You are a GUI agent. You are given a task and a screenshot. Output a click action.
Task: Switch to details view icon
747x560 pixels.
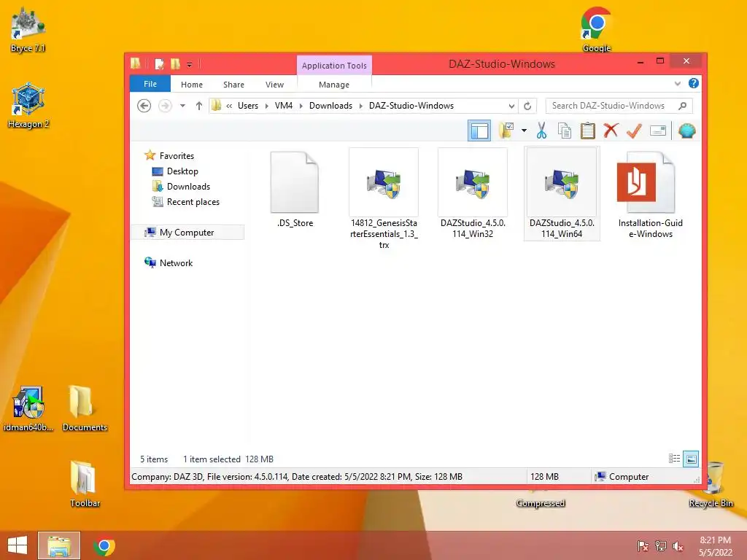coord(675,459)
